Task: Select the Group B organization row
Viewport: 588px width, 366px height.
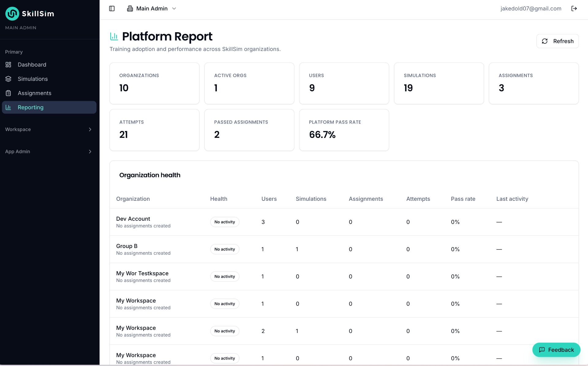Action: tap(344, 249)
